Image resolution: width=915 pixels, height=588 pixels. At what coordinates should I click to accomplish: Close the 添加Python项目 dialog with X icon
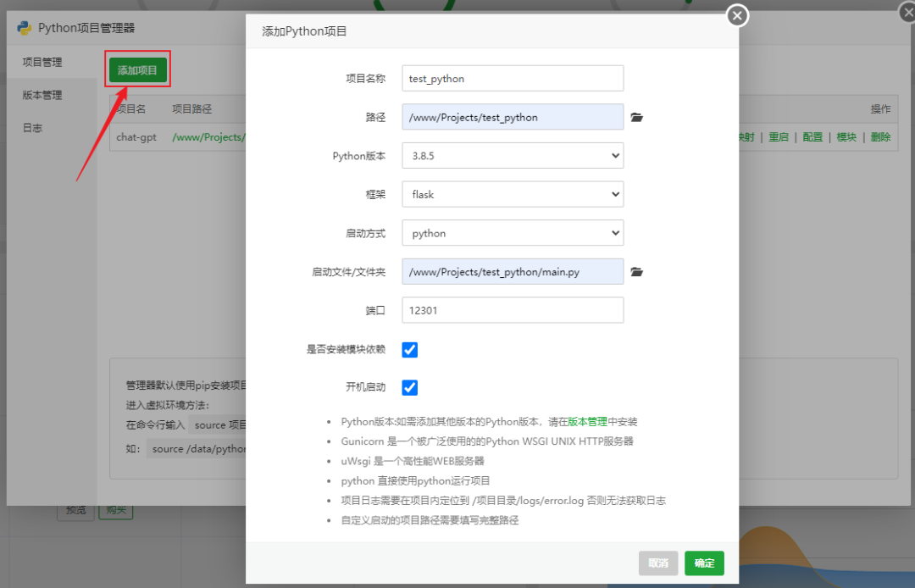[x=737, y=15]
